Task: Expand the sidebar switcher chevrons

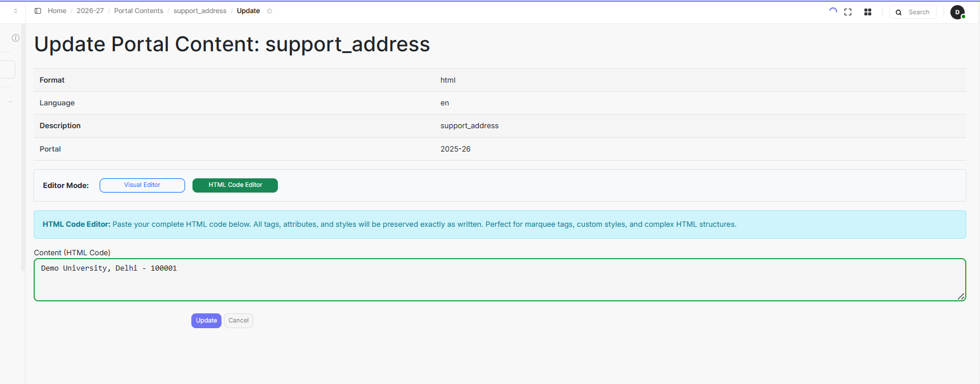Action: [15, 11]
